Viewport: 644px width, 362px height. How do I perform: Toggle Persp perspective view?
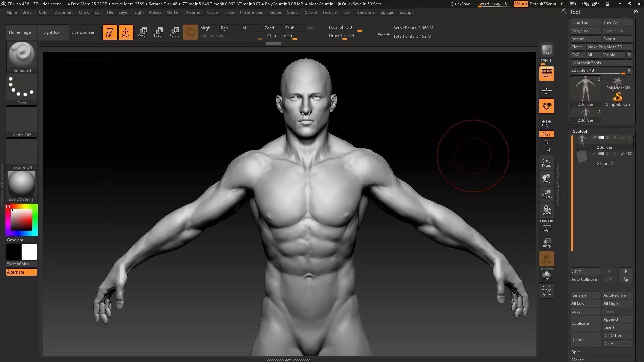(546, 74)
